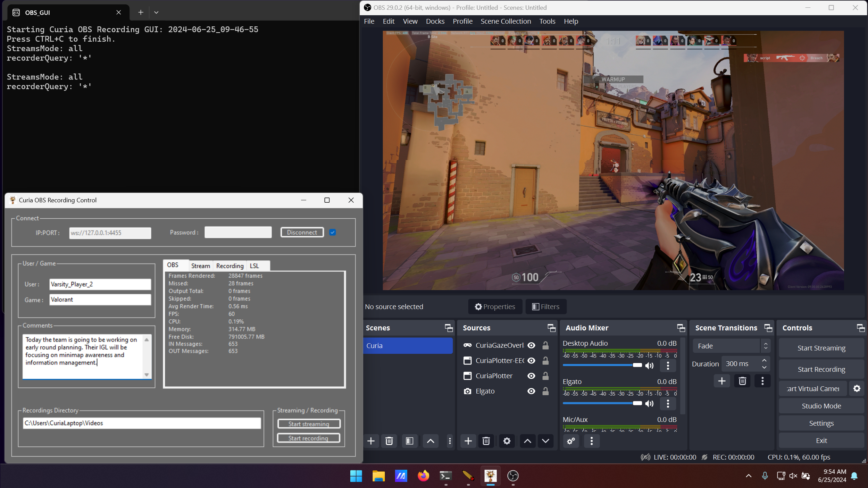Pop out Sources dock icon
This screenshot has width=868, height=488.
coord(551,328)
